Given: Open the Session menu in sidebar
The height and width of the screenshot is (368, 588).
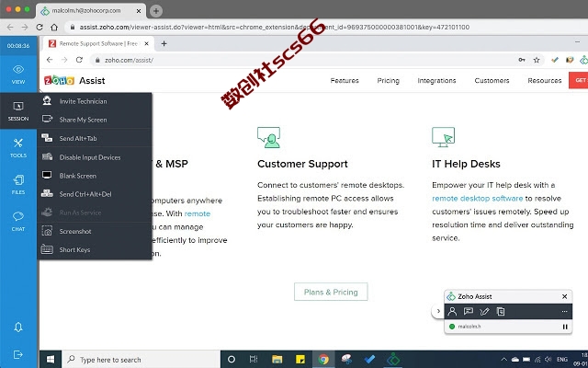Looking at the screenshot, I should (x=18, y=111).
